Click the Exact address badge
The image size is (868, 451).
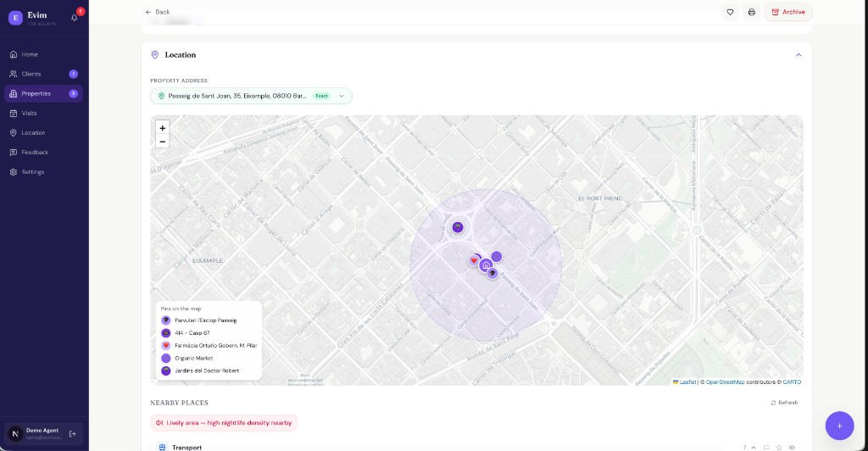coord(321,97)
